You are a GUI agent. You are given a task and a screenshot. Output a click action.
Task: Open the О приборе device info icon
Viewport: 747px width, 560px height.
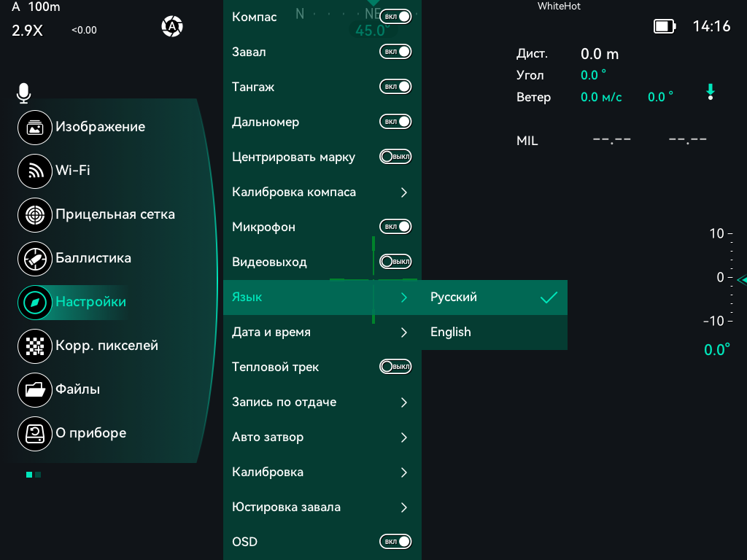tap(35, 434)
